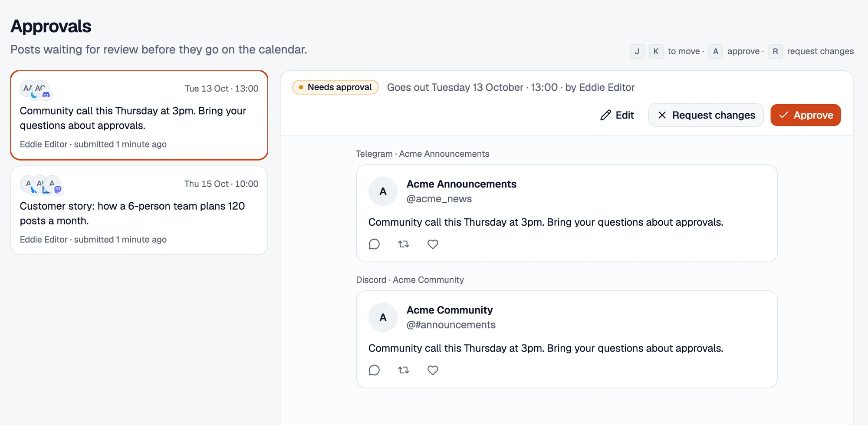
Task: Click the 'Acme Announcements' account name in the preview card
Action: (461, 184)
